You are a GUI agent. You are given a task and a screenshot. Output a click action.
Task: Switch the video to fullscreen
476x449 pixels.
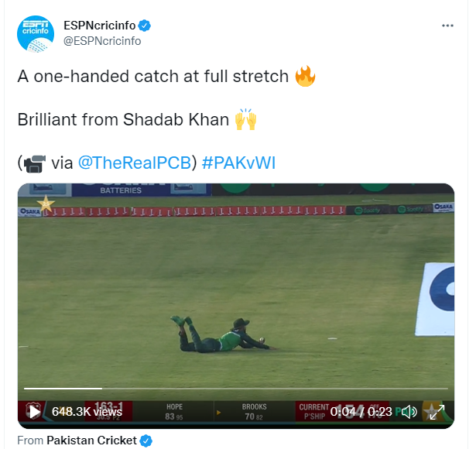[x=437, y=412]
